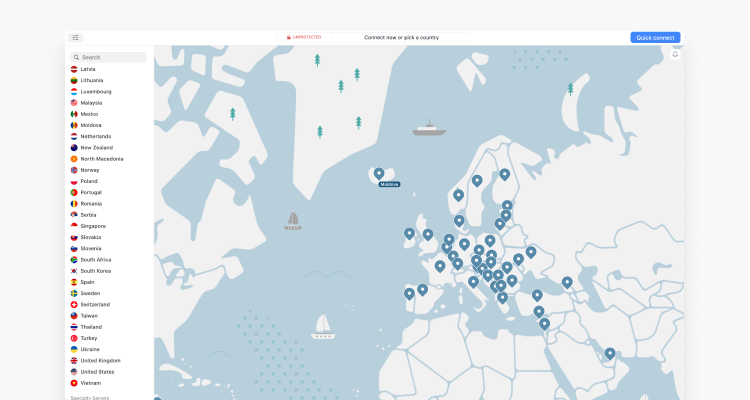This screenshot has height=400, width=750.
Task: Click the Unprotected status label
Action: (x=304, y=37)
